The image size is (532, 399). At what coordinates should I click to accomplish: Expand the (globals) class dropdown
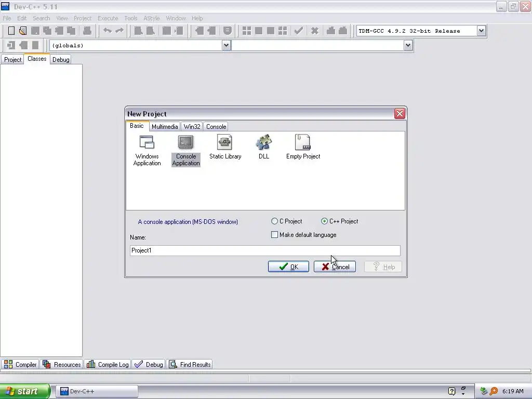(x=226, y=45)
